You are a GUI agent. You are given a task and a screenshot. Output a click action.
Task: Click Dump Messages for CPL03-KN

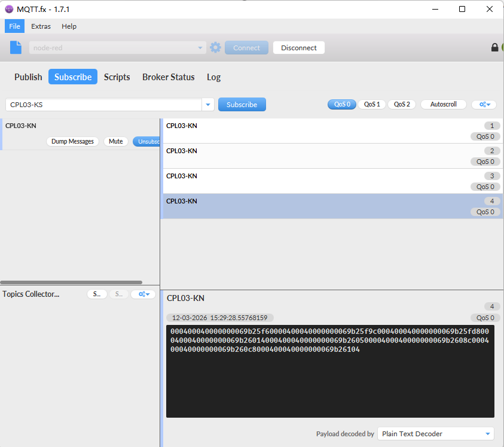73,141
